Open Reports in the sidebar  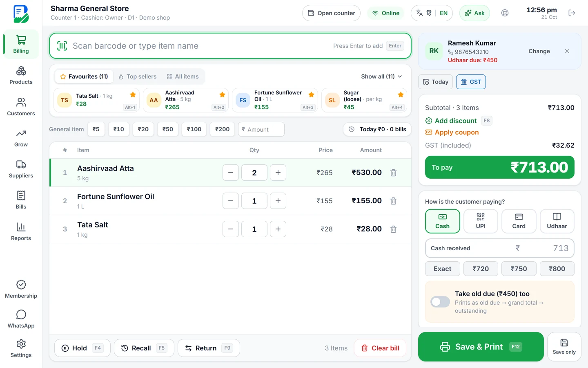click(21, 231)
